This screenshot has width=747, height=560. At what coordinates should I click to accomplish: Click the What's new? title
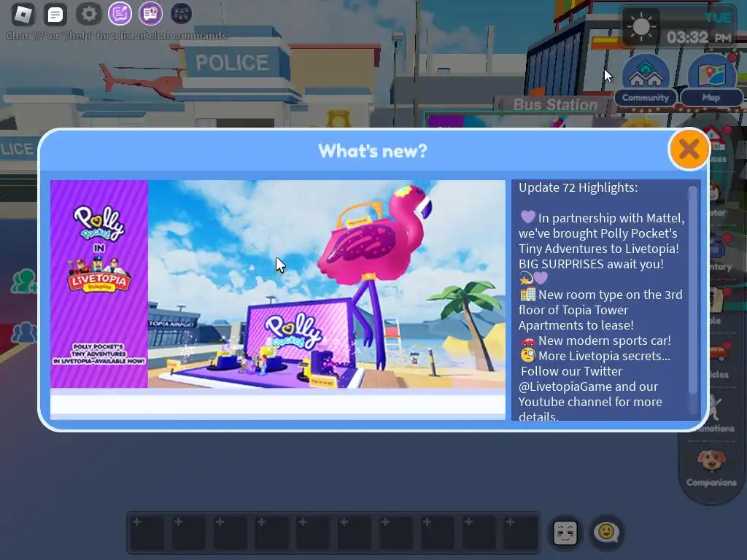point(373,151)
